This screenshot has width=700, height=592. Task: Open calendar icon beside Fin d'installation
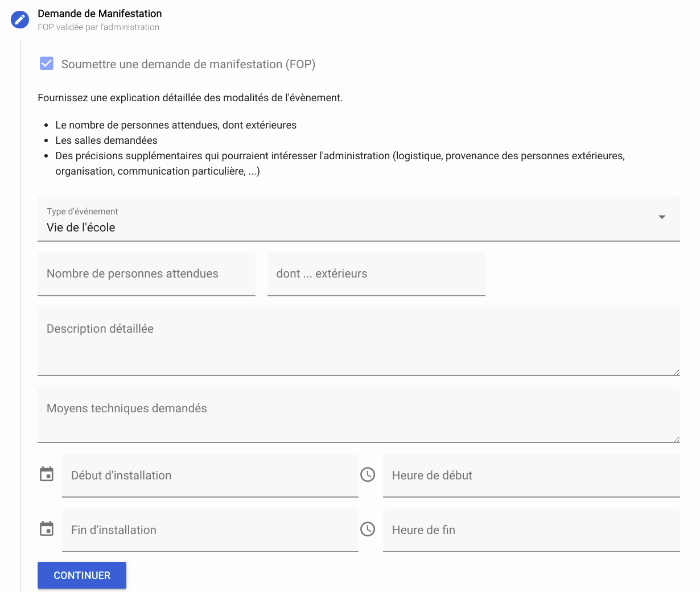coord(47,529)
